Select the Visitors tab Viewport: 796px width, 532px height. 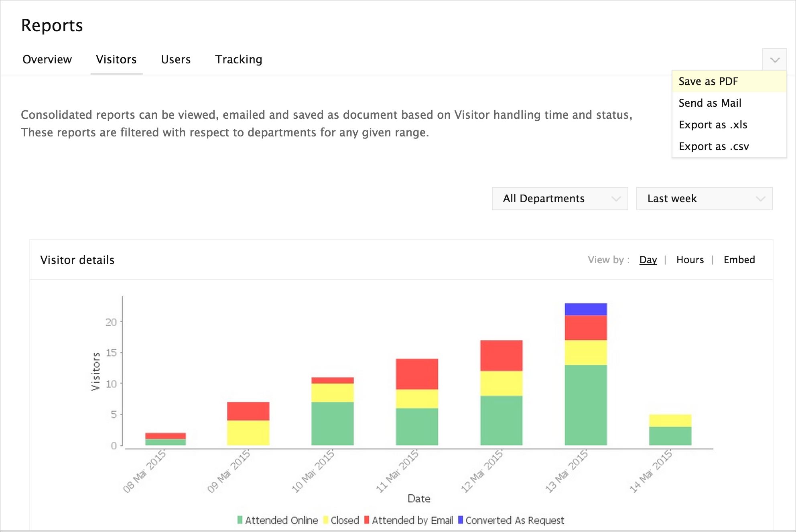click(116, 59)
